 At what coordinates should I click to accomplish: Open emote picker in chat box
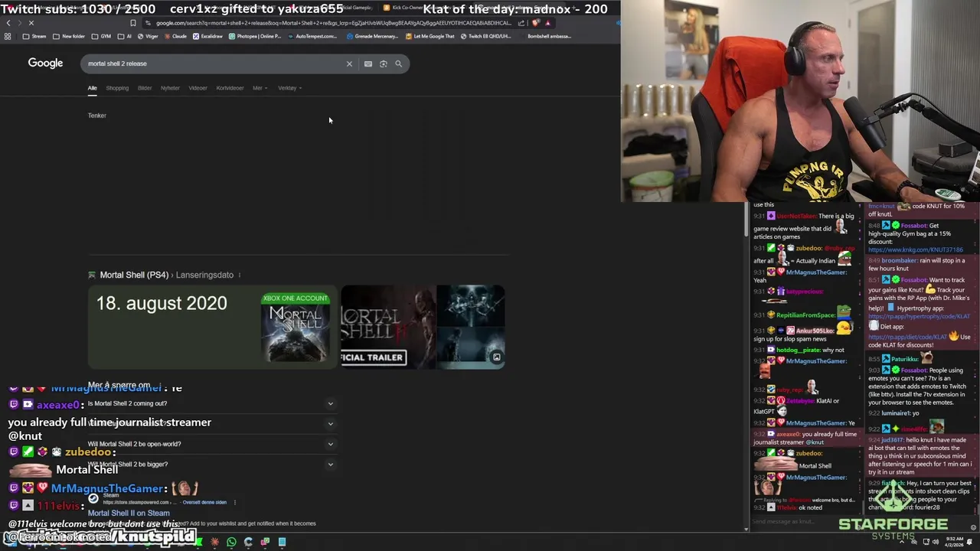tap(974, 527)
